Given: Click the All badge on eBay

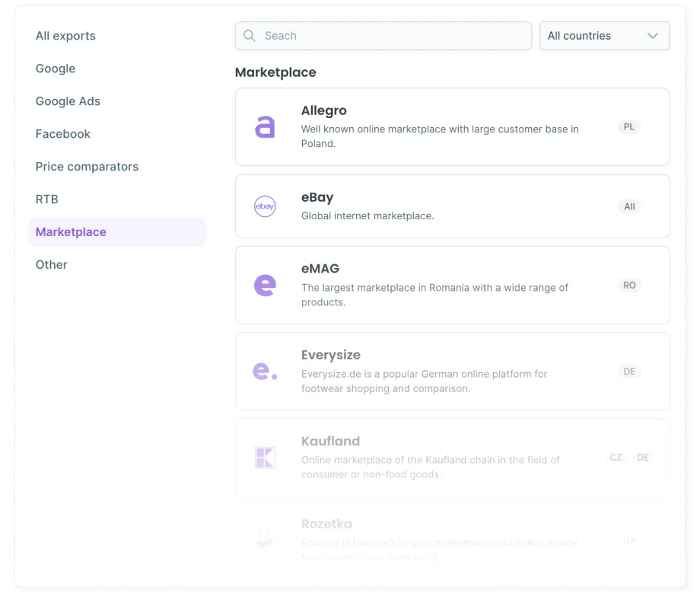Looking at the screenshot, I should 629,207.
